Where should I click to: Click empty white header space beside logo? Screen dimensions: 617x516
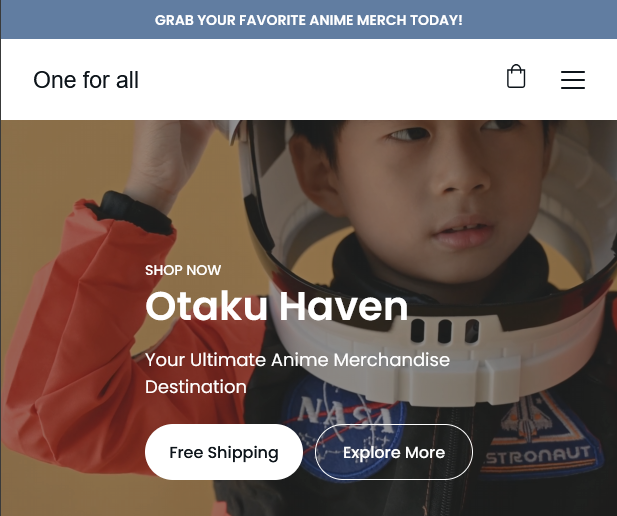click(x=315, y=80)
